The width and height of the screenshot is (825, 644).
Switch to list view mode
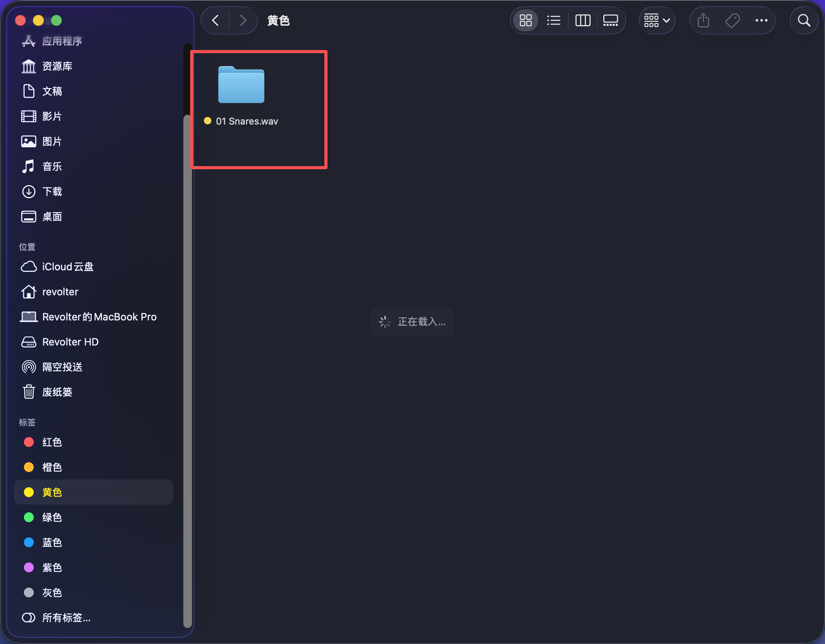pyautogui.click(x=554, y=20)
